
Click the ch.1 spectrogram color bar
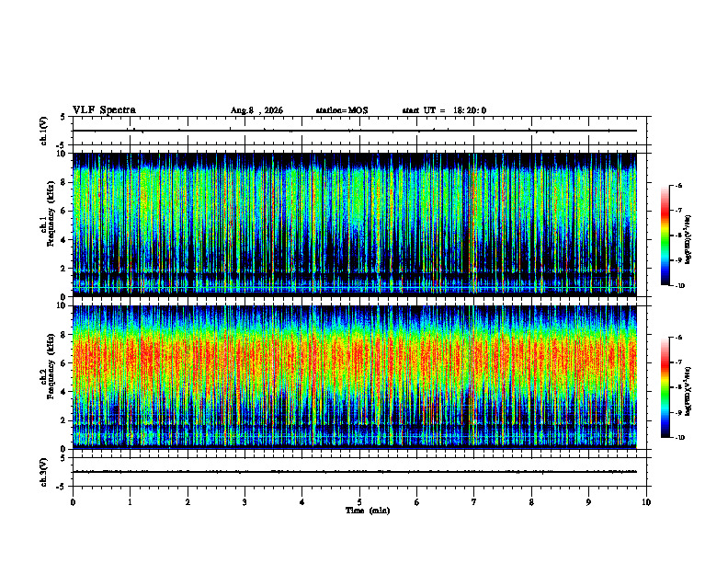(x=665, y=236)
